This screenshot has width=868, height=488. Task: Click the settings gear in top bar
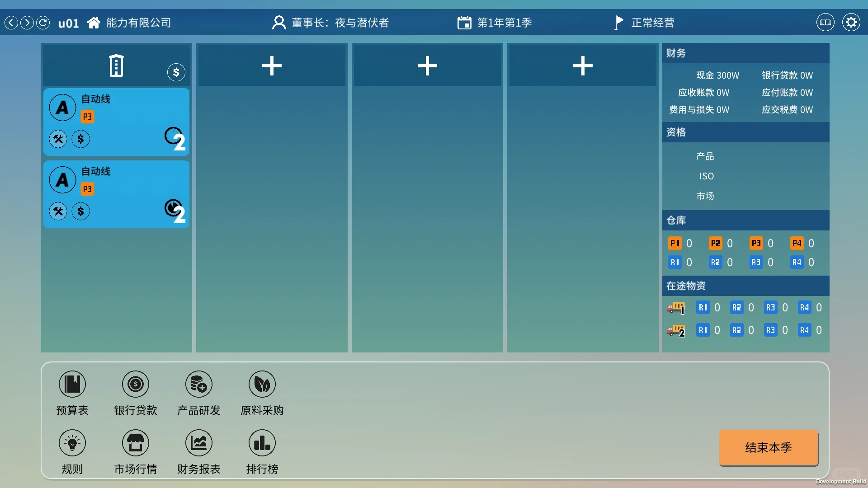point(851,22)
